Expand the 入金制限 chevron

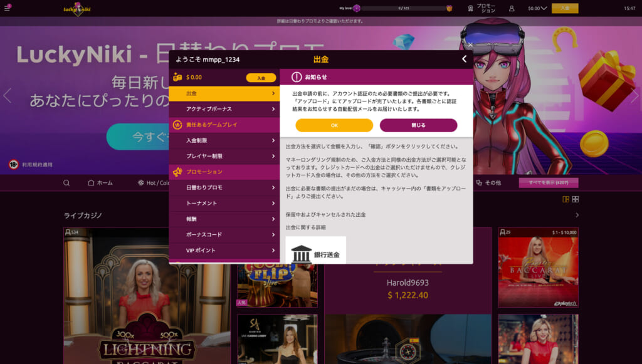[273, 140]
